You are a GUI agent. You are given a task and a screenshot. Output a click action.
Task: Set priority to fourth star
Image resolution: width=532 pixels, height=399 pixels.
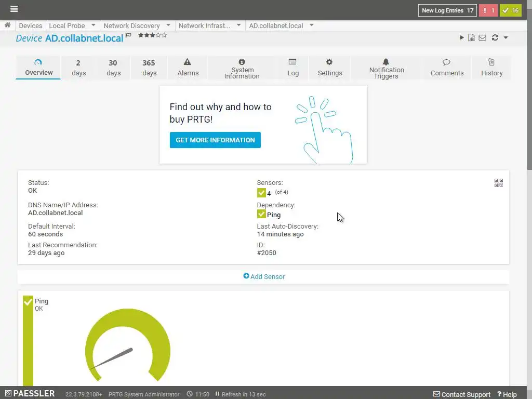(x=158, y=35)
